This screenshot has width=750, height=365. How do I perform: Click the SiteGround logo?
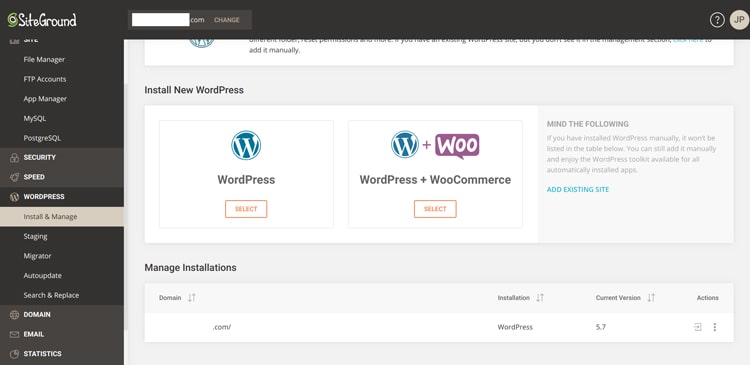pos(42,20)
